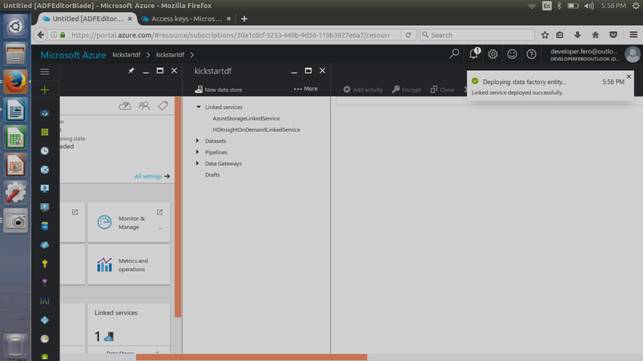Expand the Datasets tree node
This screenshot has width=643, height=361.
point(198,141)
